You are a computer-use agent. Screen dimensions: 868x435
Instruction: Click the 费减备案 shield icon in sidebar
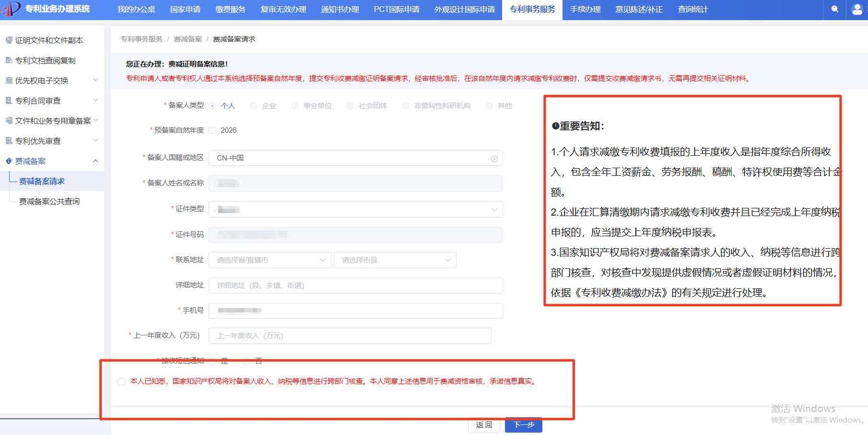coord(9,161)
